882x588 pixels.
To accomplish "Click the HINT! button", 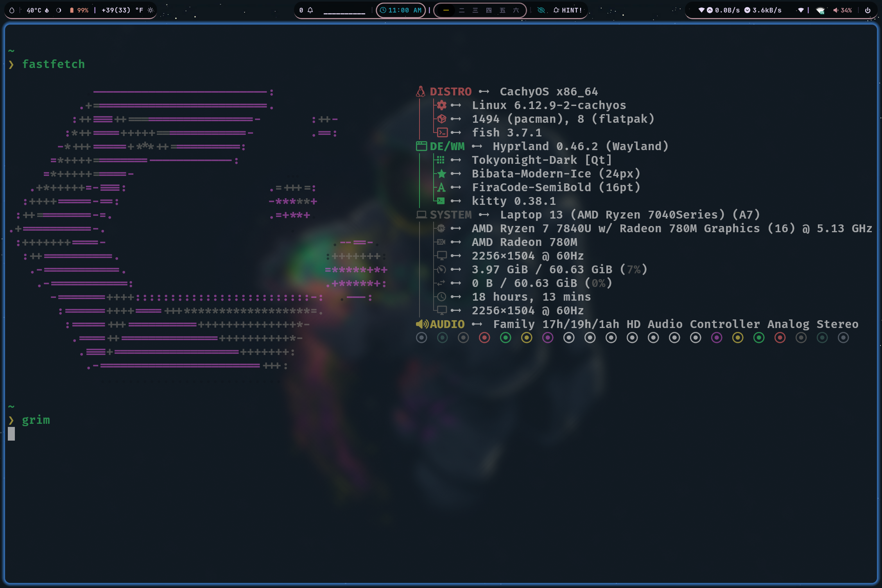I will (x=568, y=10).
